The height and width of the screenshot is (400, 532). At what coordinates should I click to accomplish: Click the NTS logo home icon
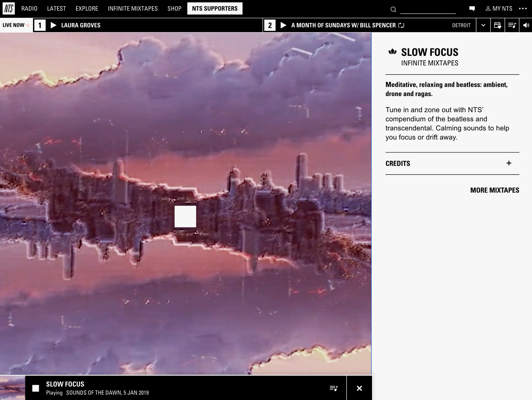point(9,9)
